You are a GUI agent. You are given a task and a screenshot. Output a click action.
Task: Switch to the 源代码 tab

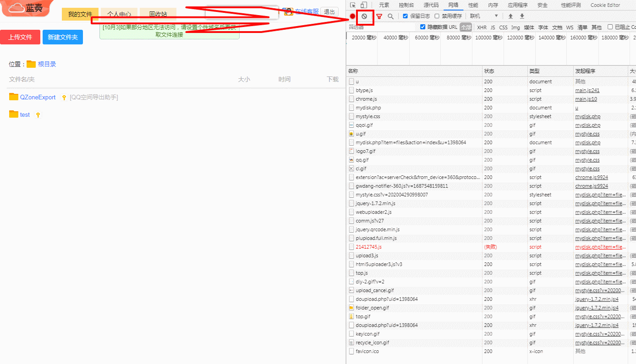[431, 5]
